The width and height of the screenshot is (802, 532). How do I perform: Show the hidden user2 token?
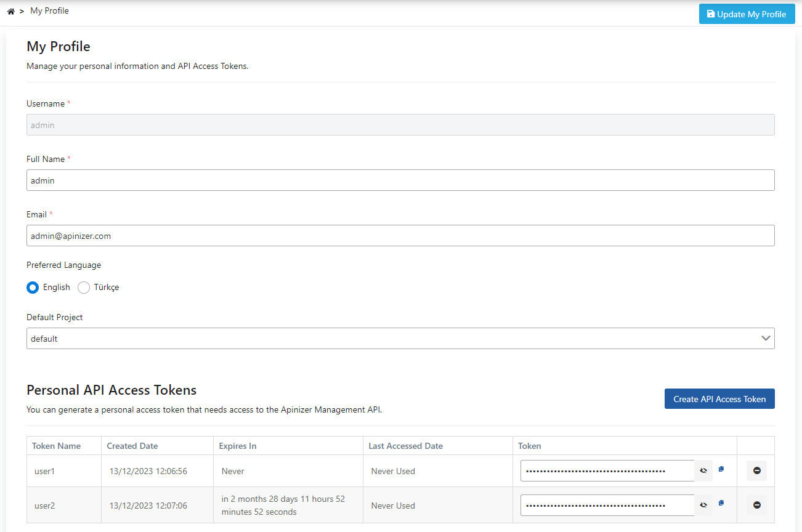(x=703, y=505)
